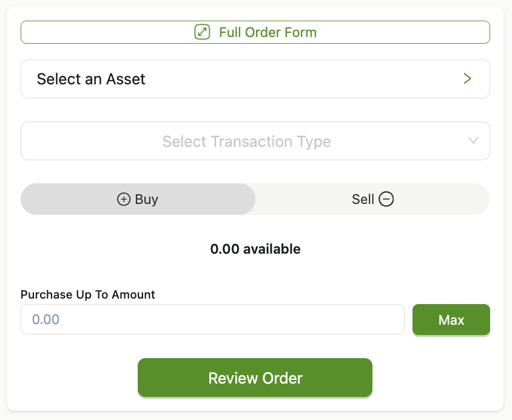This screenshot has width=512, height=420.
Task: Click the Max amount button
Action: point(451,319)
